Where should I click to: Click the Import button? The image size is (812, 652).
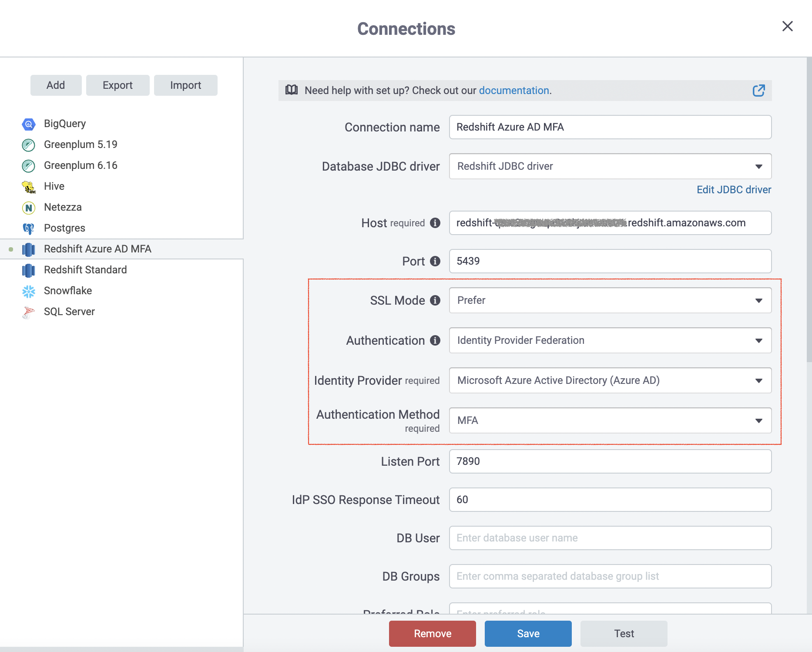tap(185, 85)
